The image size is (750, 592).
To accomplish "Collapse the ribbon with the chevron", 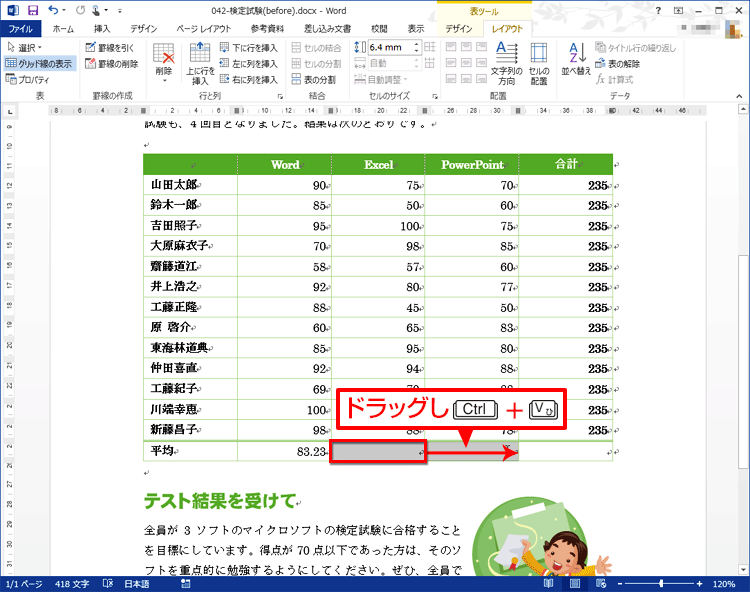I will pyautogui.click(x=739, y=96).
